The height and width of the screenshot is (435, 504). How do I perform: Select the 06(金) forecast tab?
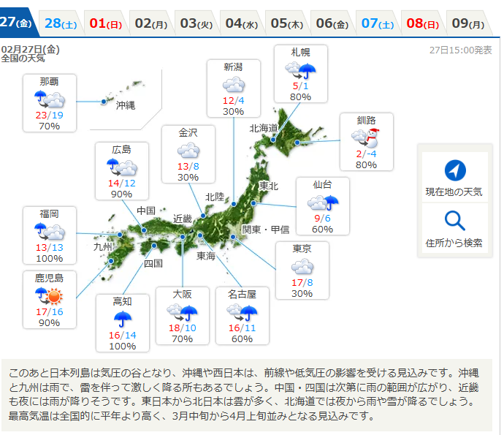pos(332,23)
